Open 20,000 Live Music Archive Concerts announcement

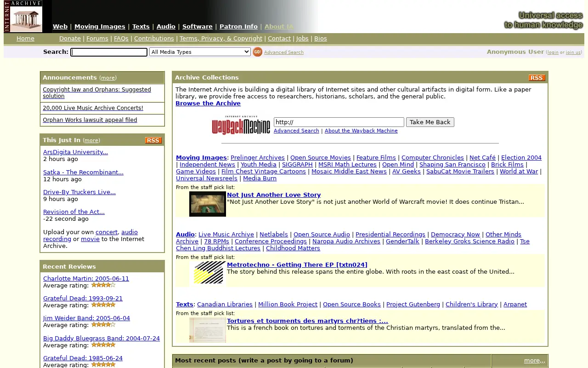click(93, 108)
